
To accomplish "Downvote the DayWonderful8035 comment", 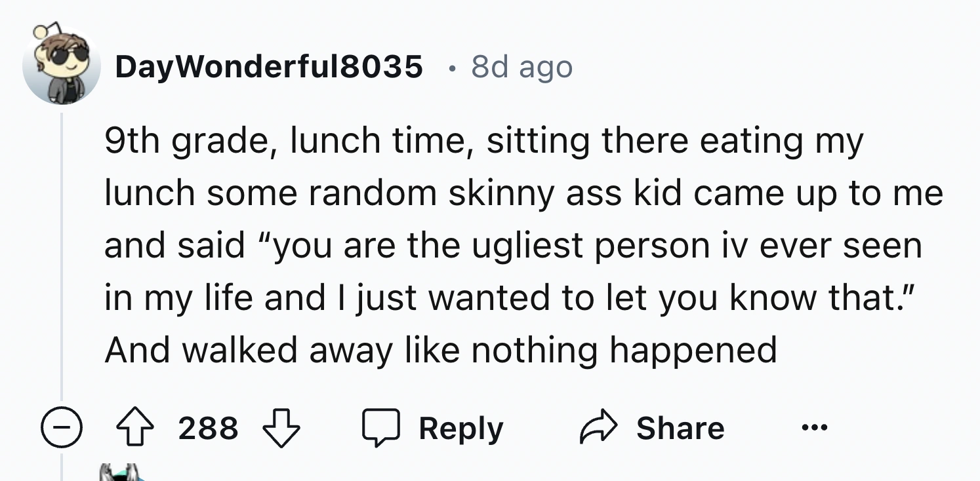I will tap(281, 429).
